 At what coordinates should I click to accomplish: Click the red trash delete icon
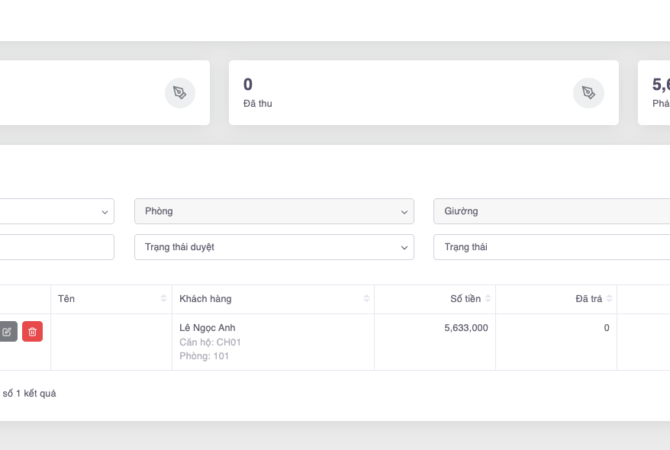coord(32,332)
